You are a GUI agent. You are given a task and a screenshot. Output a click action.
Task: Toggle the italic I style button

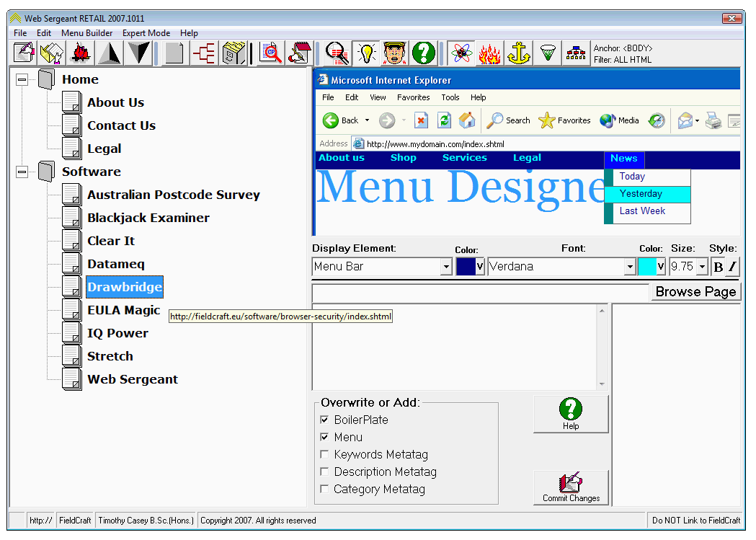(x=732, y=267)
